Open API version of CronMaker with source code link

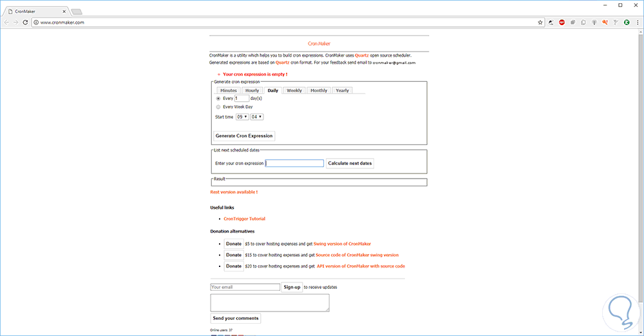361,266
